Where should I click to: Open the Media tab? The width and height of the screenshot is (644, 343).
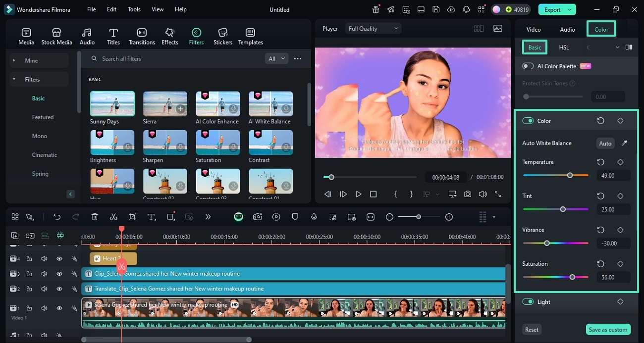point(26,37)
